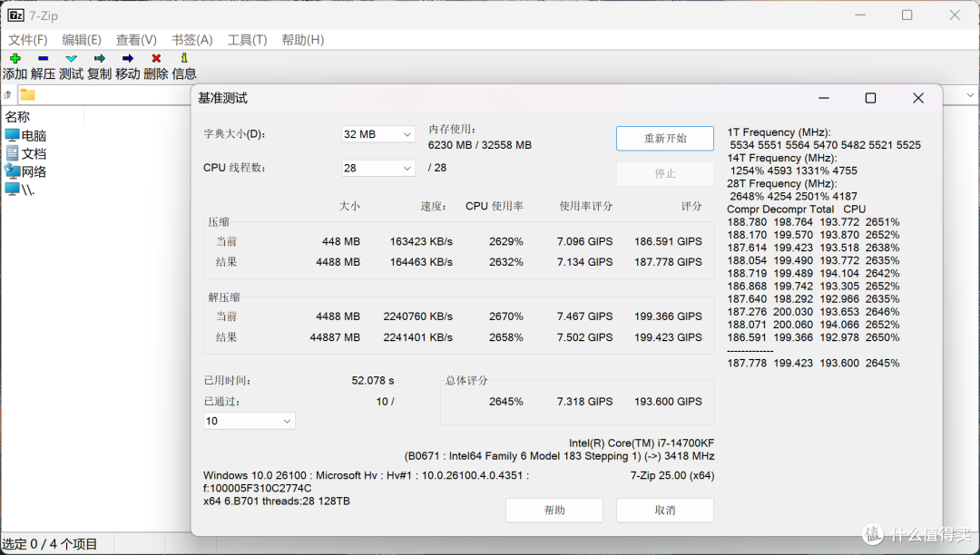
Task: Click the 1T Frequency (MHz) label
Action: pos(779,132)
